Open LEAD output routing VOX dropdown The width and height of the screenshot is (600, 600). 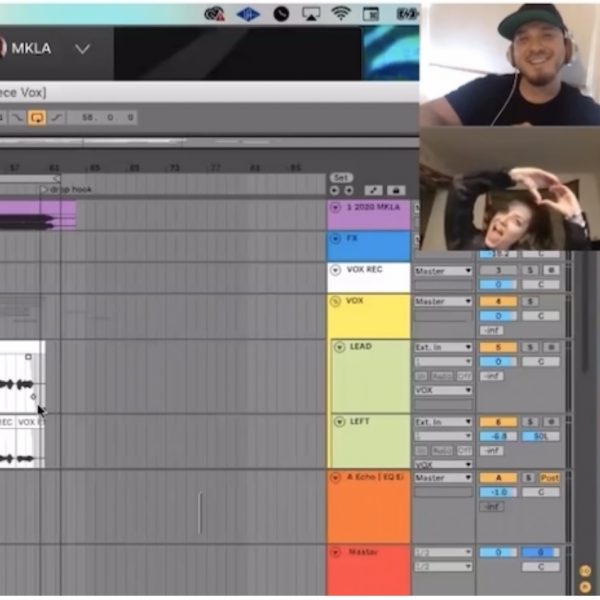pyautogui.click(x=443, y=390)
